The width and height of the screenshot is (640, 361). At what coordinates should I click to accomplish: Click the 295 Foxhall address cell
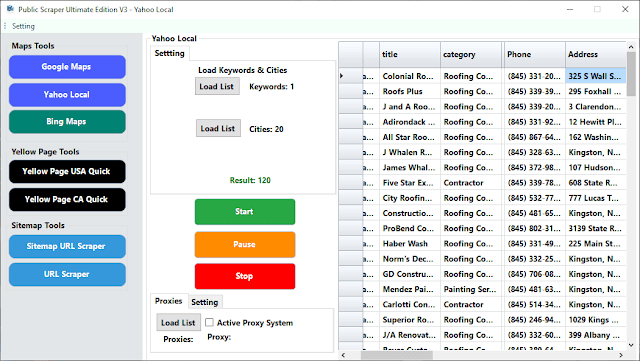pyautogui.click(x=596, y=91)
